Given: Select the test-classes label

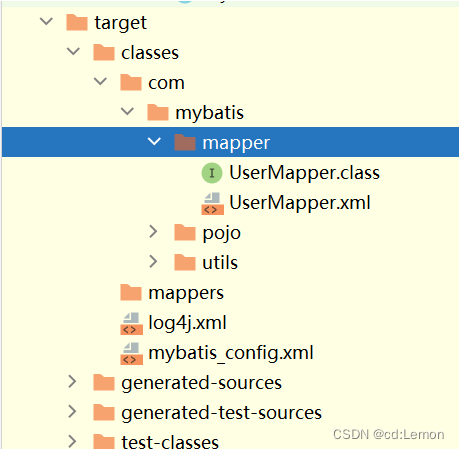Looking at the screenshot, I should point(170,441).
